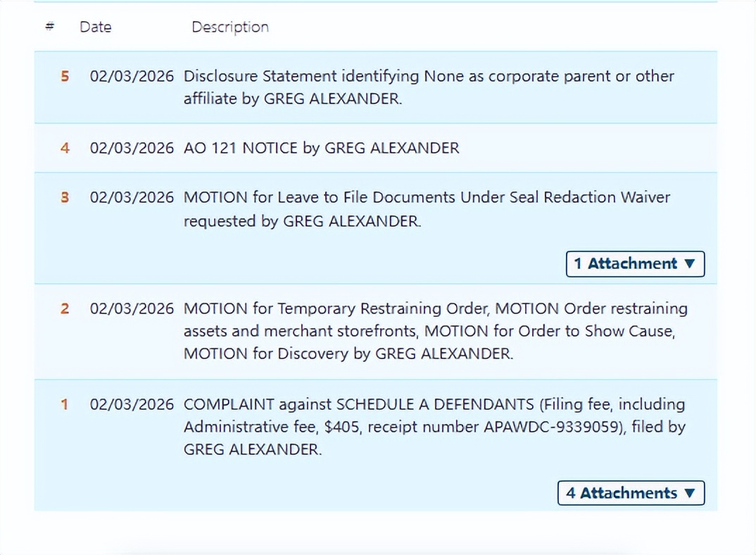Select the Disclosure Statement description text

[428, 87]
